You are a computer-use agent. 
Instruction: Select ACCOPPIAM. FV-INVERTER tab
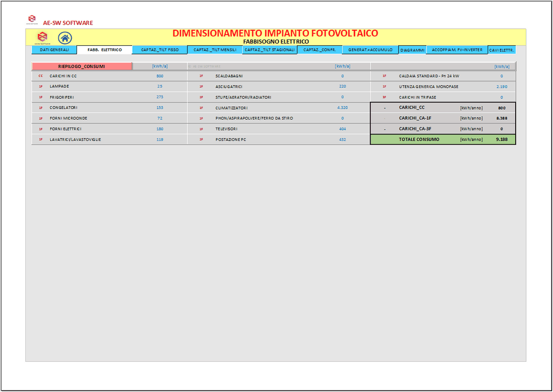[x=457, y=50]
